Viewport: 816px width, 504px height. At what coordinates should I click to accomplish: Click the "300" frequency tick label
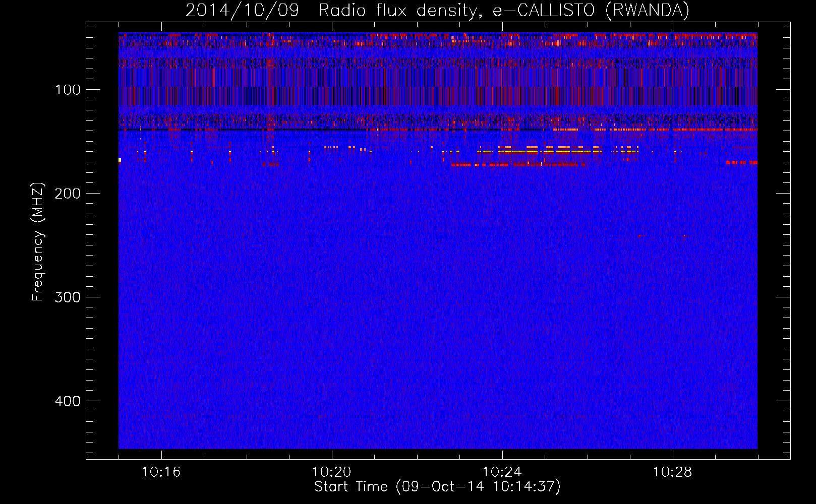click(68, 297)
